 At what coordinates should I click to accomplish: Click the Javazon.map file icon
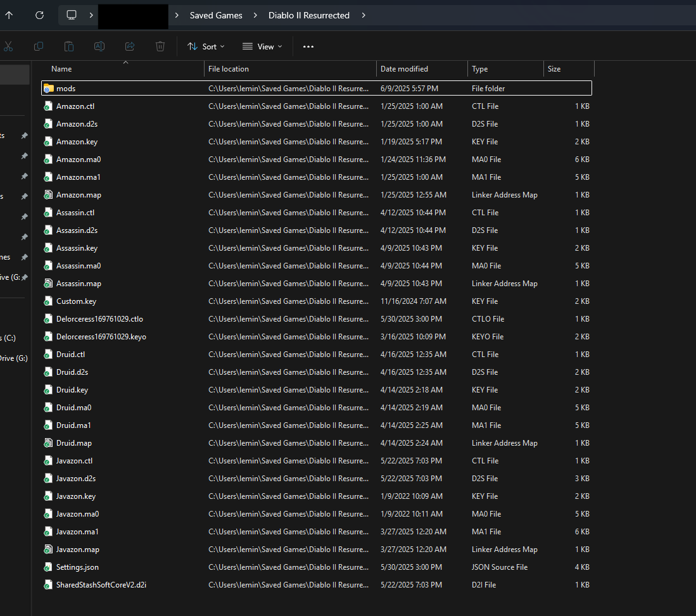48,550
